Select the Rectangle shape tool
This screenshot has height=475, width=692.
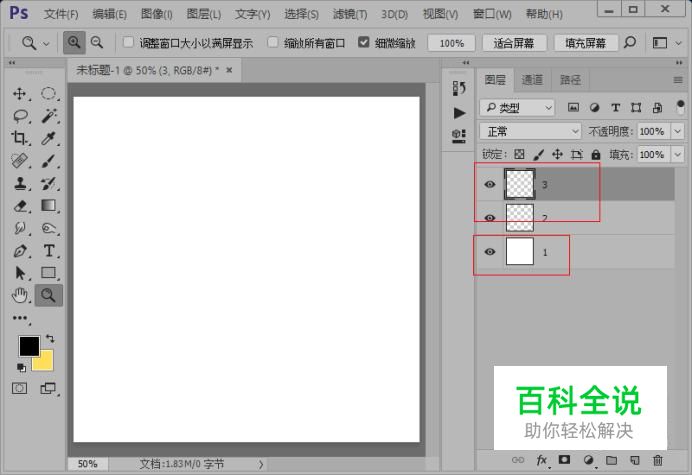pyautogui.click(x=48, y=273)
